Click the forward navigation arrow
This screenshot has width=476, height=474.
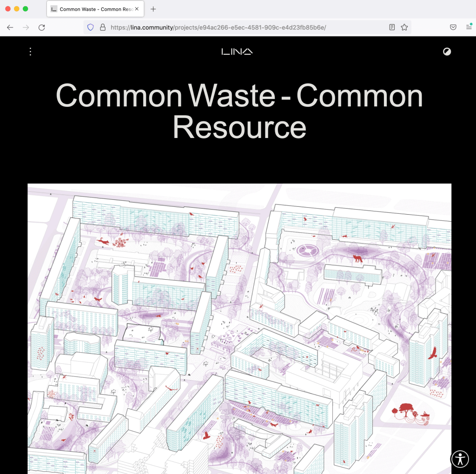[26, 27]
